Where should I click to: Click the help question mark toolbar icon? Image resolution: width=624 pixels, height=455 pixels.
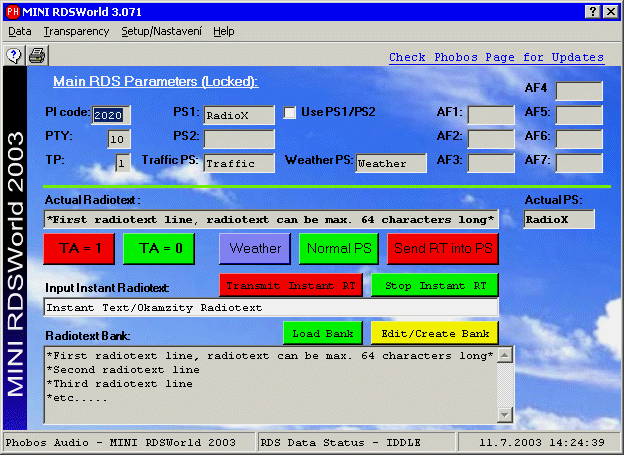(14, 55)
